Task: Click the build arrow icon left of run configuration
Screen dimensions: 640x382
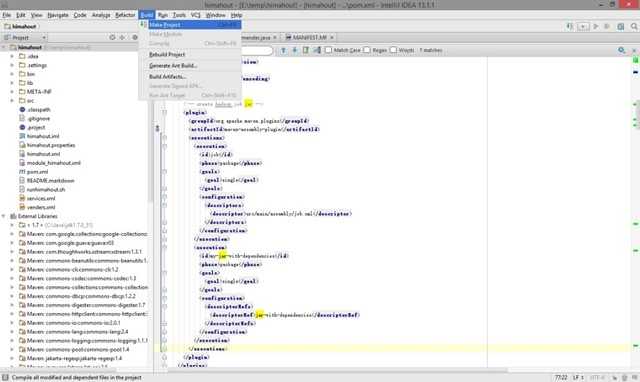Action: click(x=570, y=27)
